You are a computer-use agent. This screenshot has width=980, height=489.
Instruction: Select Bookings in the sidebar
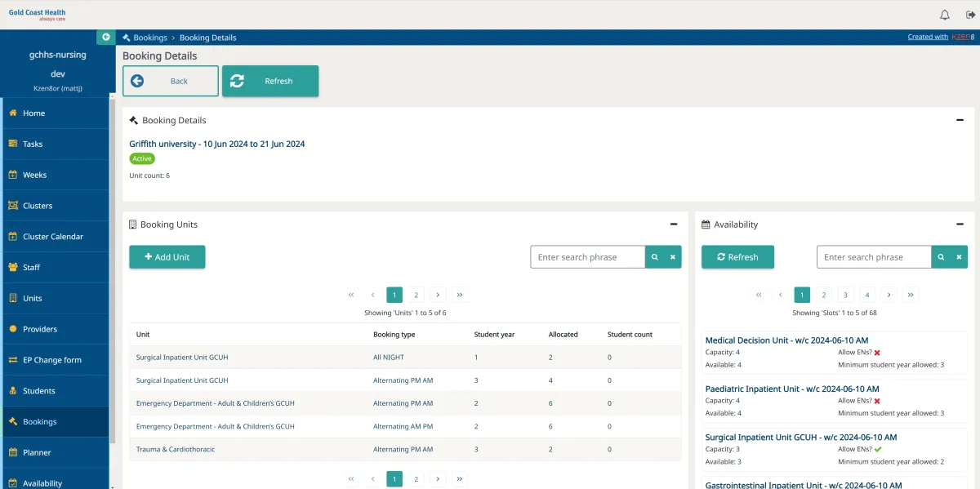[55, 421]
